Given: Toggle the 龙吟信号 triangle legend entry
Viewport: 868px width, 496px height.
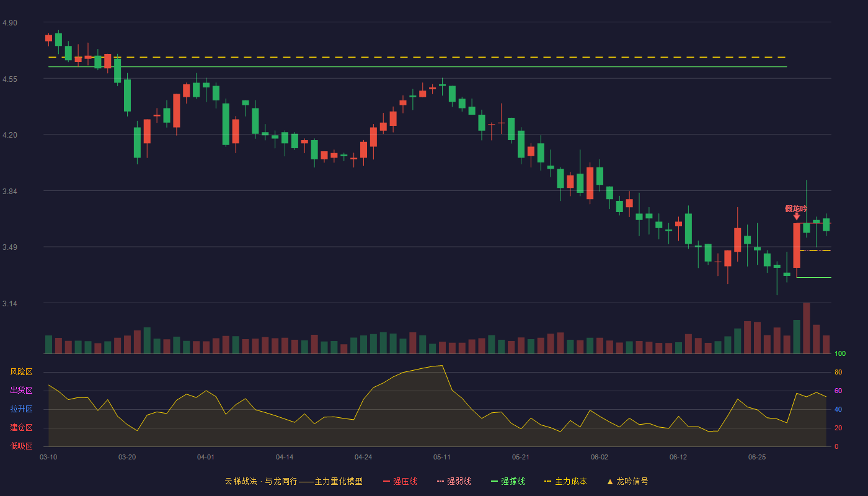Looking at the screenshot, I should tap(627, 481).
